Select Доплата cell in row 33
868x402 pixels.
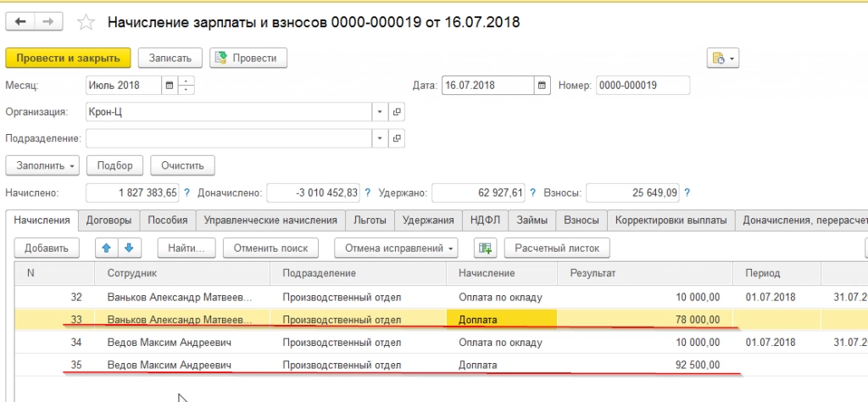tap(502, 320)
